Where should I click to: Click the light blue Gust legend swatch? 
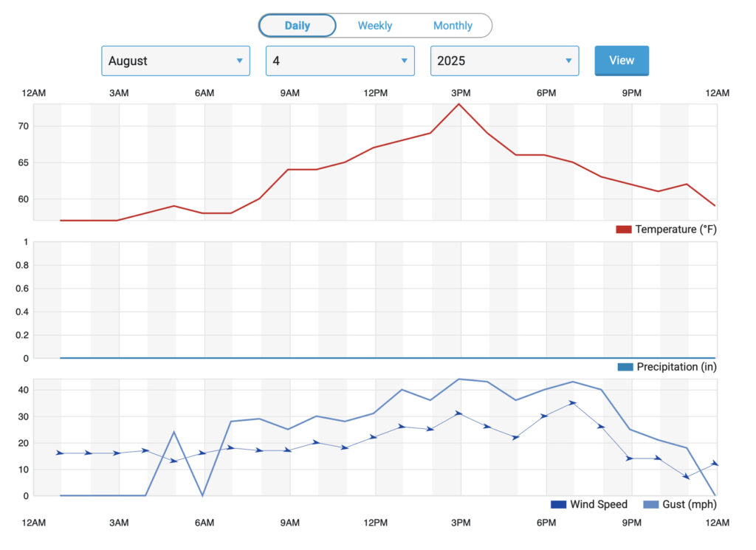coord(651,504)
